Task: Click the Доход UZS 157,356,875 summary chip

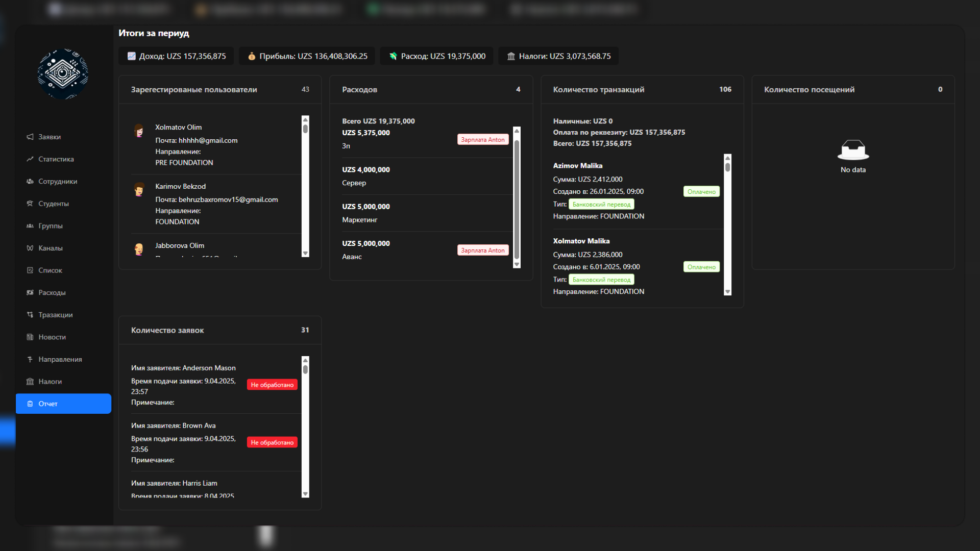Action: coord(176,56)
